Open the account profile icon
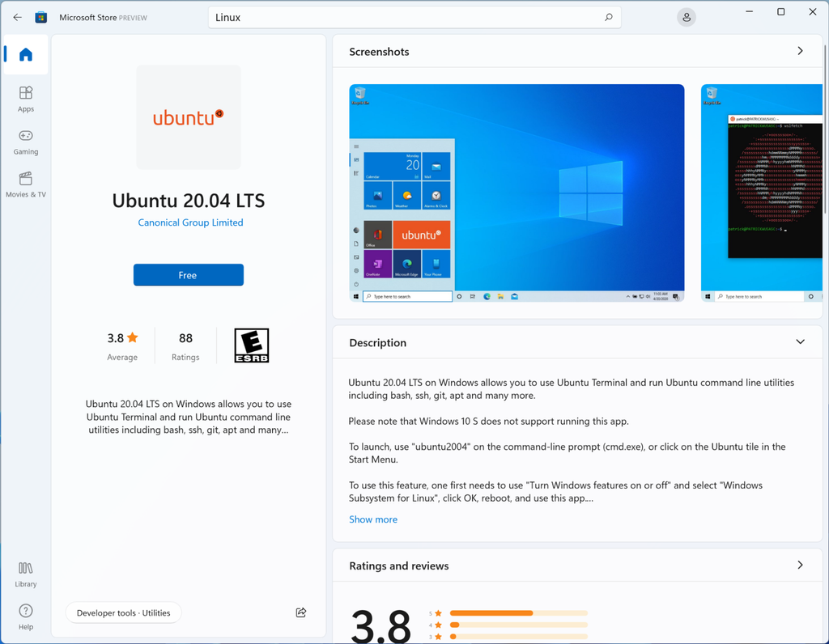829x644 pixels. click(x=686, y=17)
